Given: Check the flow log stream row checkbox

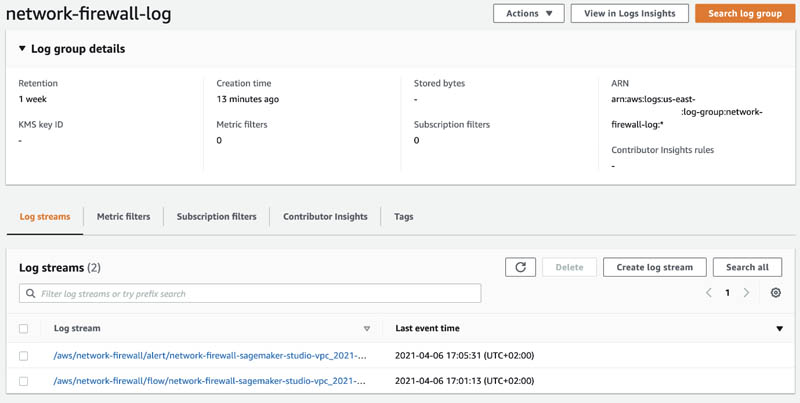Looking at the screenshot, I should point(23,381).
